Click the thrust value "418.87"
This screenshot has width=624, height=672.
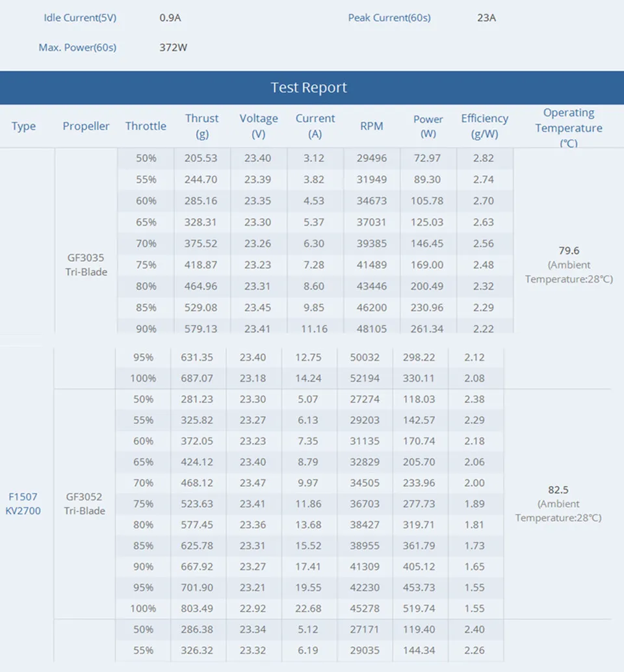coord(201,265)
